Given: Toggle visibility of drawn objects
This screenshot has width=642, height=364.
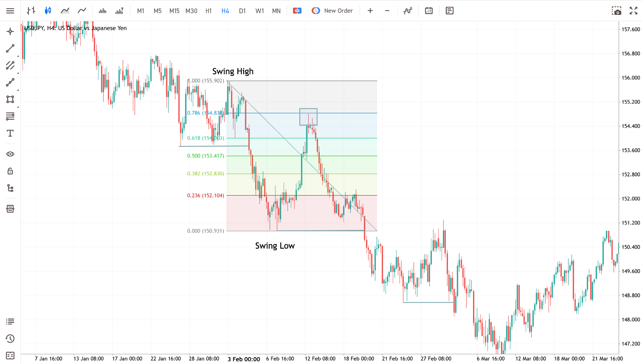Looking at the screenshot, I should tap(10, 154).
